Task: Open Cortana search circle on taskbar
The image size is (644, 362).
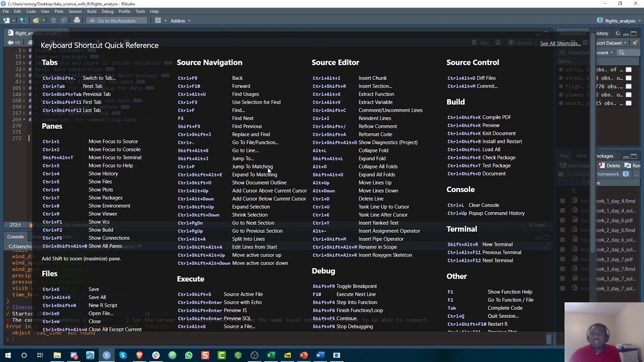Action: click(x=24, y=355)
